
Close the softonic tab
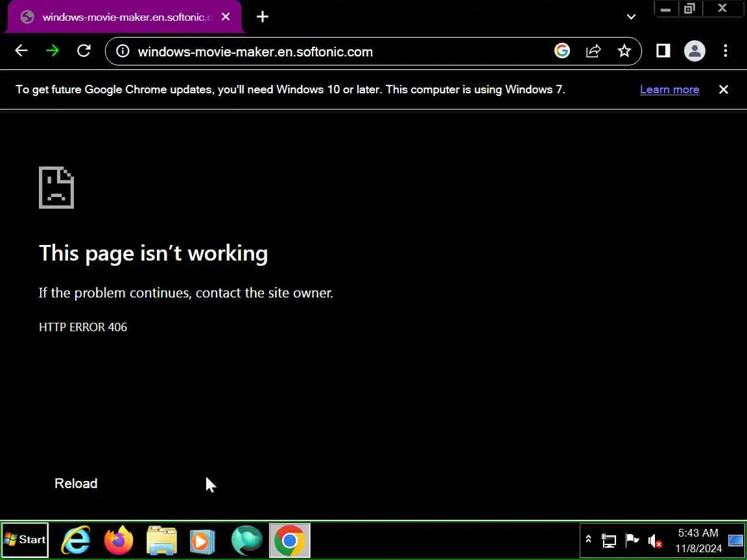point(226,17)
